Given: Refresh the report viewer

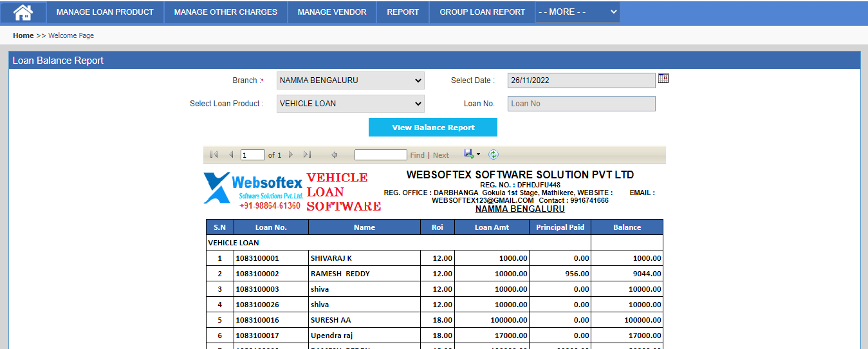Looking at the screenshot, I should [494, 155].
